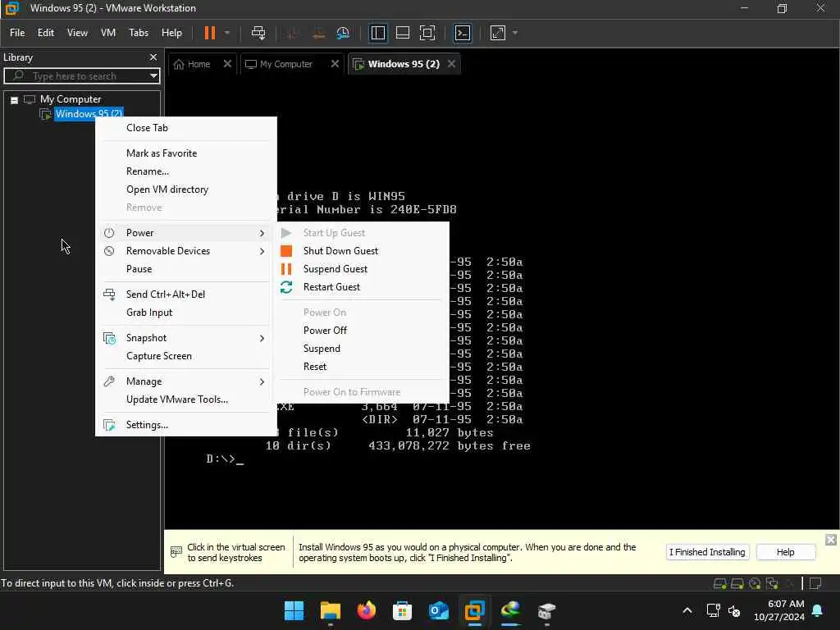Viewport: 840px width, 630px height.
Task: Choose Update VMware Tools...
Action: click(x=177, y=399)
